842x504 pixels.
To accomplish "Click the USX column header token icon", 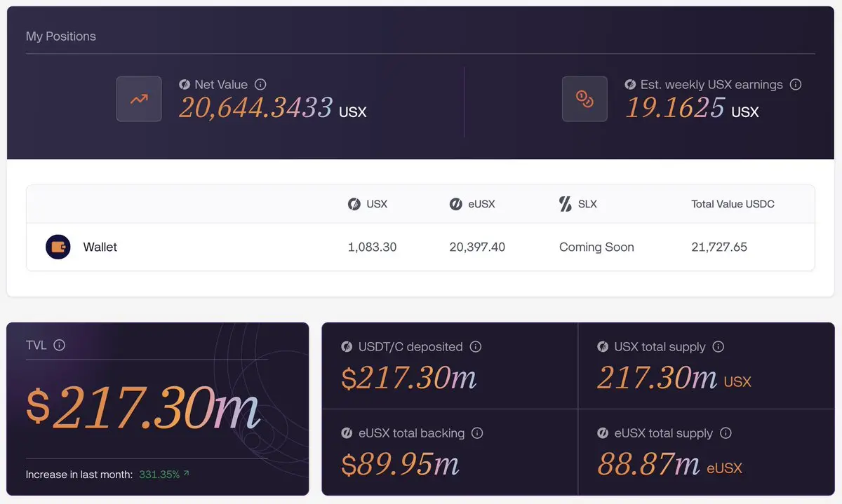I will point(354,204).
